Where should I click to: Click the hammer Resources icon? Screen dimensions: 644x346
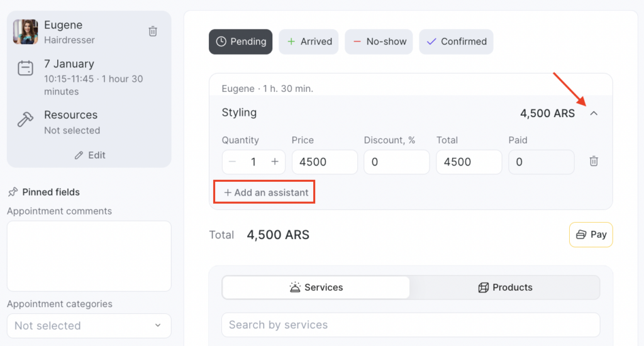point(25,120)
